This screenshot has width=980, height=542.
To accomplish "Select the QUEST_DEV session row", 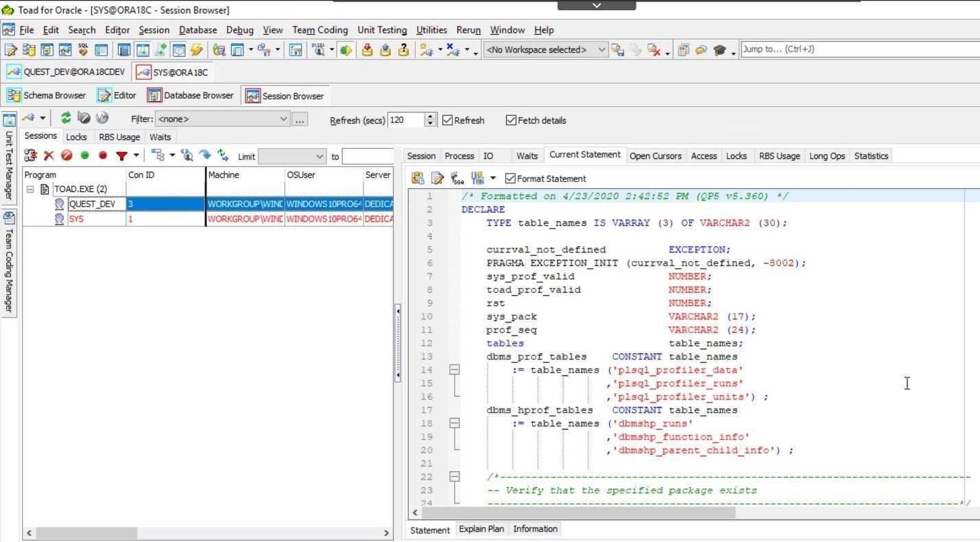I will click(x=208, y=204).
